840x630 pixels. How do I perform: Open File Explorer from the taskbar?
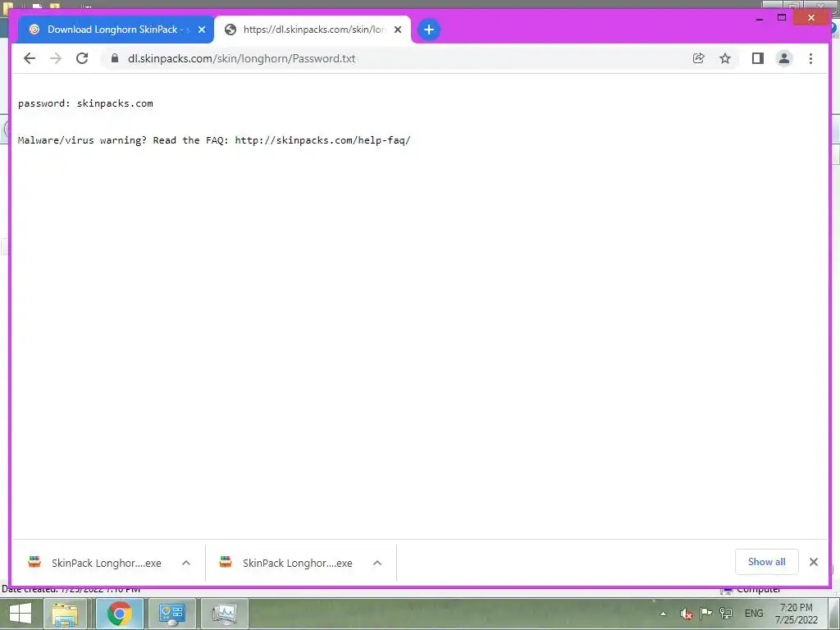click(x=66, y=614)
